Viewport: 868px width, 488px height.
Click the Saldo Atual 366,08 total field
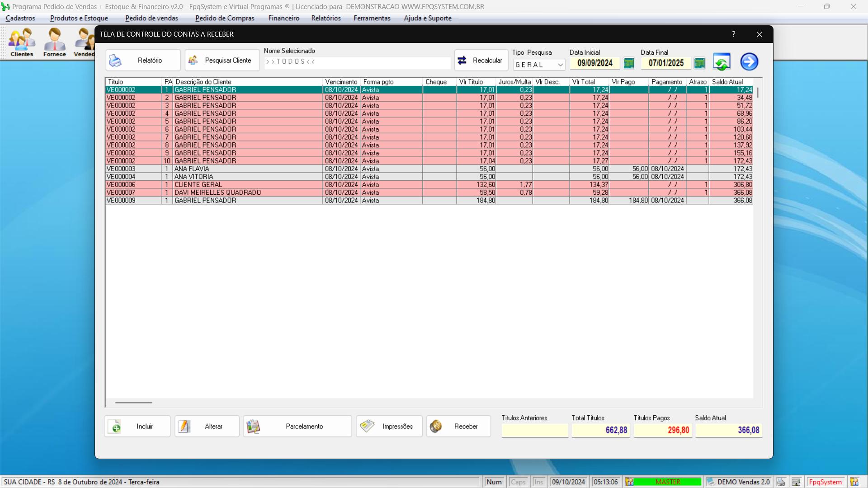click(729, 430)
